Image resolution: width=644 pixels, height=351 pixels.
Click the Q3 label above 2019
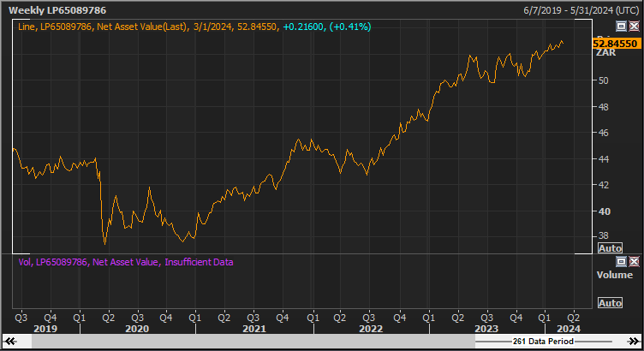click(x=21, y=318)
